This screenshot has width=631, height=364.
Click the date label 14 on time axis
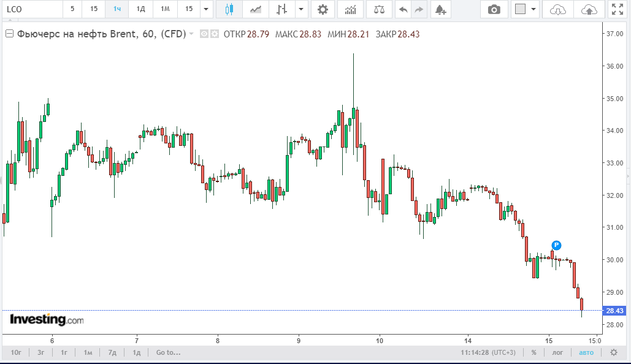468,341
